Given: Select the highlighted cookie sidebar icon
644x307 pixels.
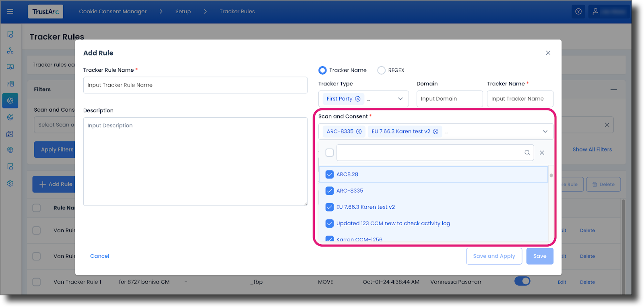Looking at the screenshot, I should (x=10, y=100).
